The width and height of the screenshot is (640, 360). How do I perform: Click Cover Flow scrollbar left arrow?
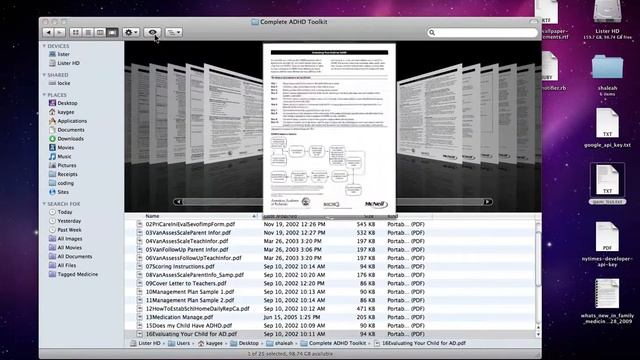(x=178, y=202)
